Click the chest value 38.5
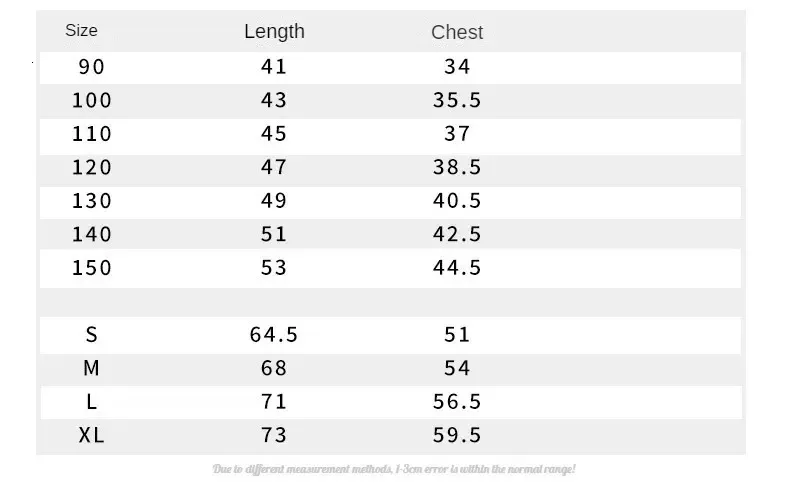The height and width of the screenshot is (488, 790). (457, 167)
